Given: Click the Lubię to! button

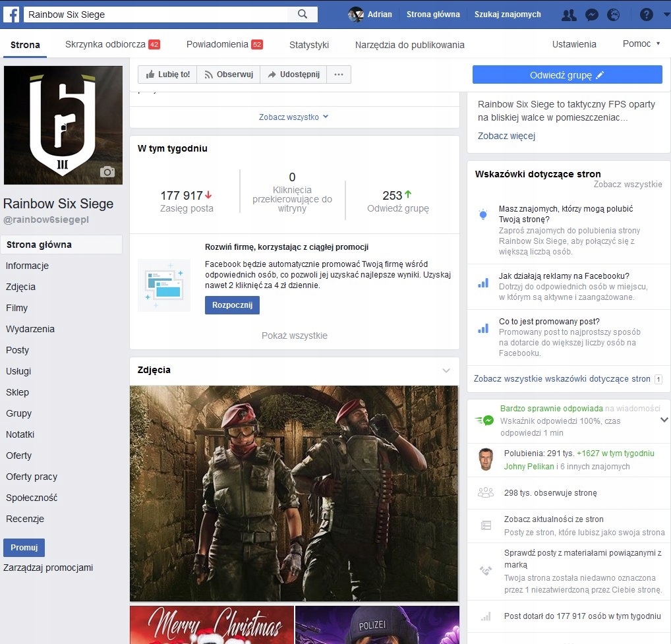Looking at the screenshot, I should coord(167,74).
